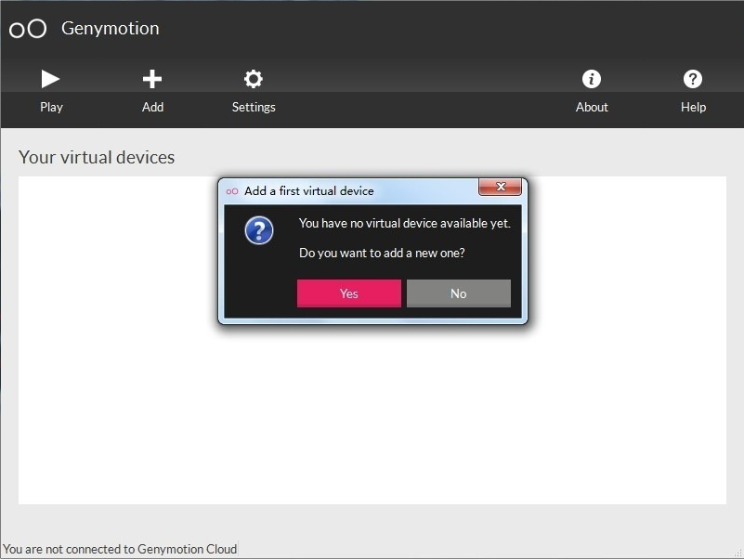The height and width of the screenshot is (560, 744).
Task: Decline with the gray No button
Action: click(458, 293)
